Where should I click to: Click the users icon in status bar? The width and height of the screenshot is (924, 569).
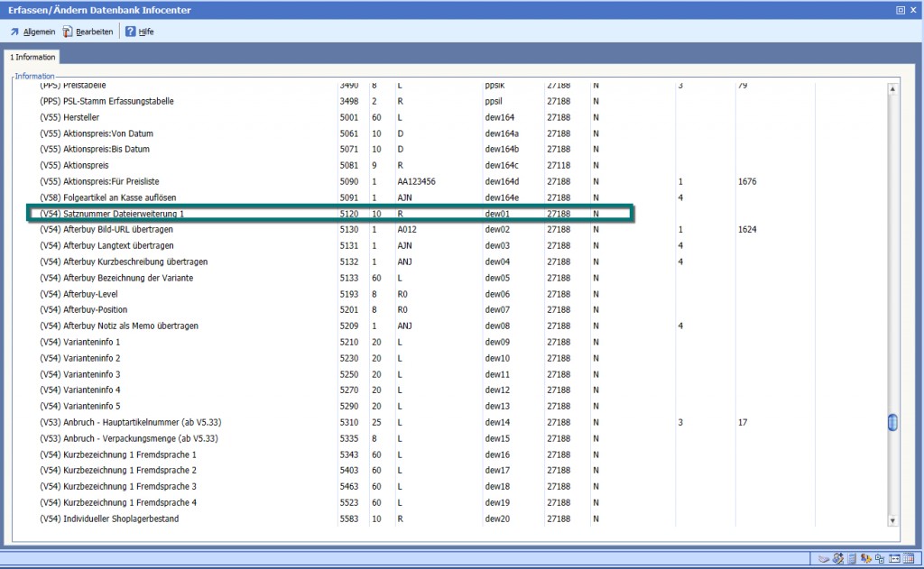click(866, 559)
